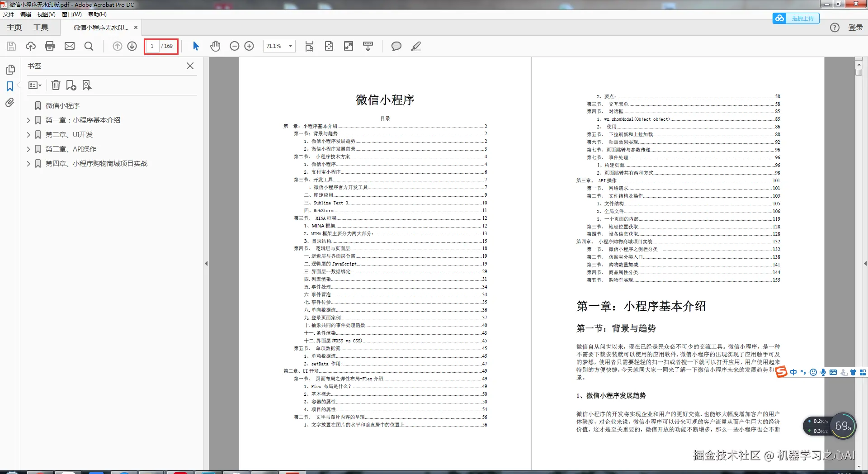This screenshot has height=474, width=868.
Task: Select the 微信小程序 bookmark
Action: click(x=62, y=106)
